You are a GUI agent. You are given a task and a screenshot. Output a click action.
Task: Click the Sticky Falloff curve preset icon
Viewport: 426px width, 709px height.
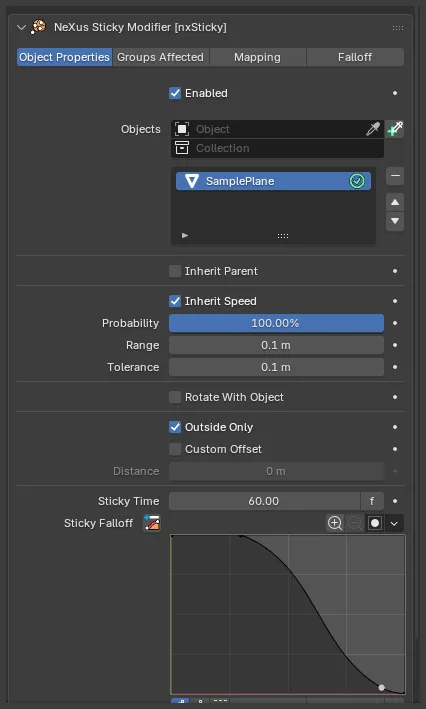tap(152, 523)
